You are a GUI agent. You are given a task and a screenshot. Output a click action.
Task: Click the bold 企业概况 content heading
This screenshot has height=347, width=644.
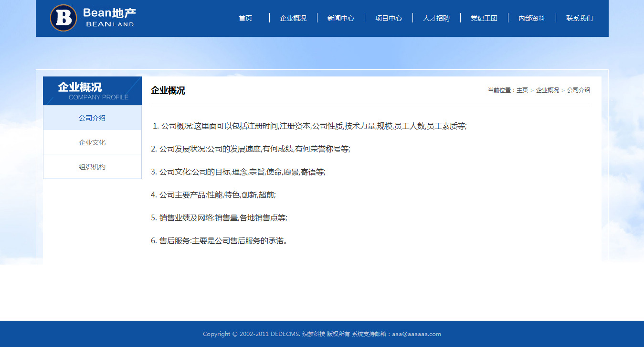click(168, 90)
